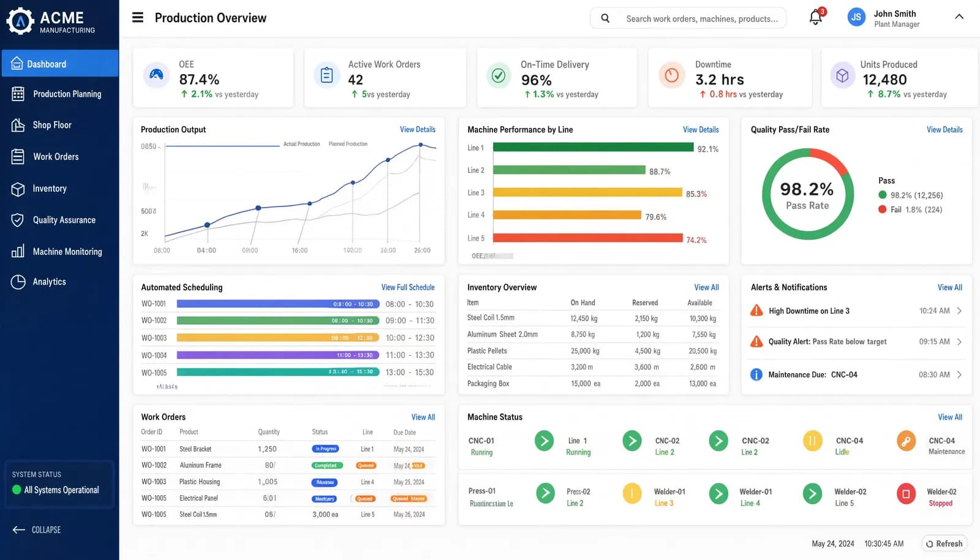
Task: Expand the Maintenance Due CNC-04 alert chevron
Action: click(x=959, y=374)
